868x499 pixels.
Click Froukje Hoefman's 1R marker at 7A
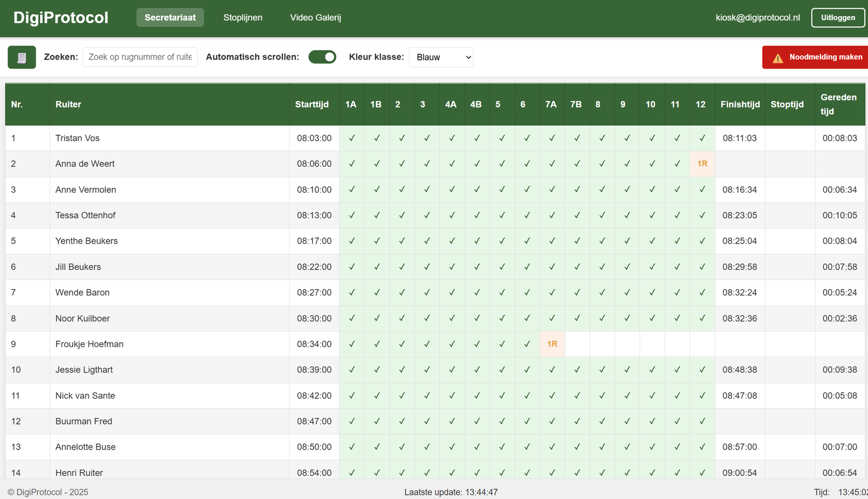tap(552, 344)
